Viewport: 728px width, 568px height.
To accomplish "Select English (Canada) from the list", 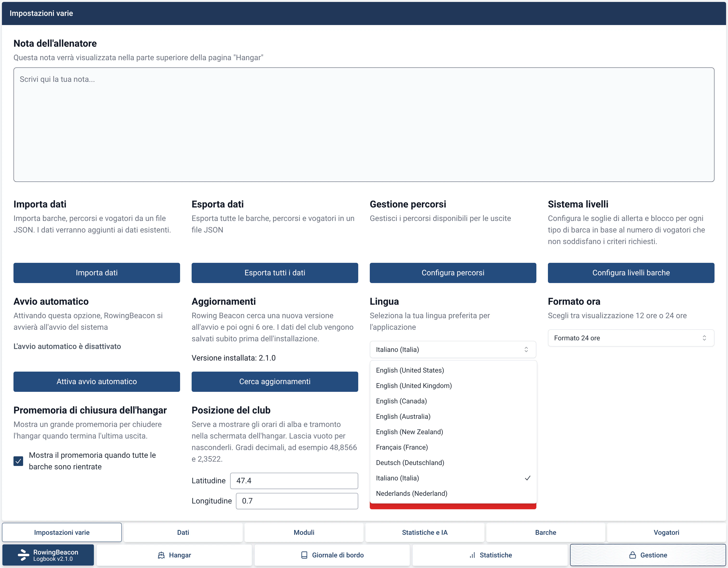I will pos(453,401).
